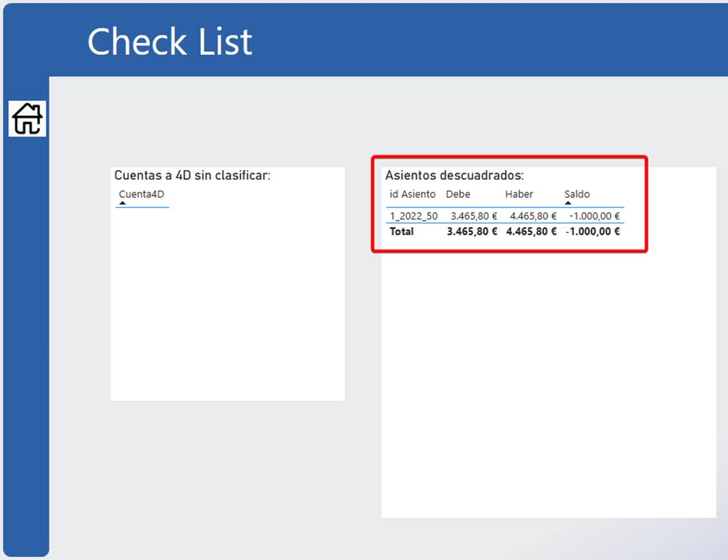Toggle the sort arrow under Saldo
This screenshot has width=728, height=560.
point(568,203)
